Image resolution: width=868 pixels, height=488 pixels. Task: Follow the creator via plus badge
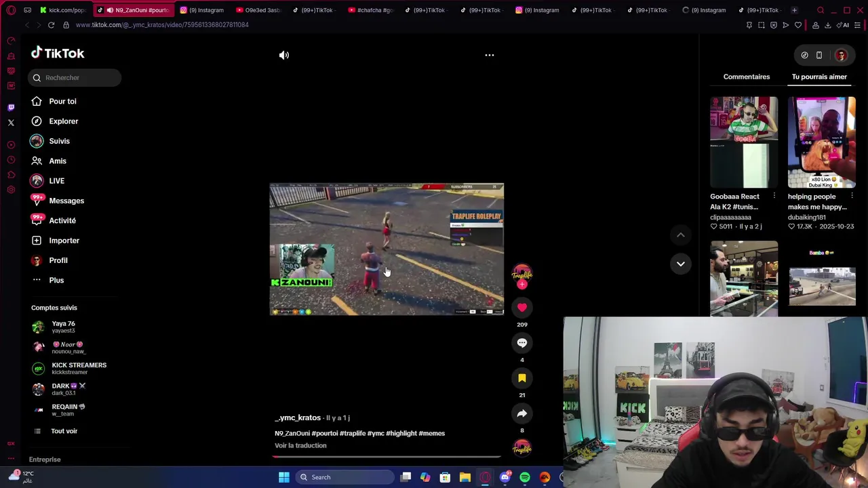point(522,285)
